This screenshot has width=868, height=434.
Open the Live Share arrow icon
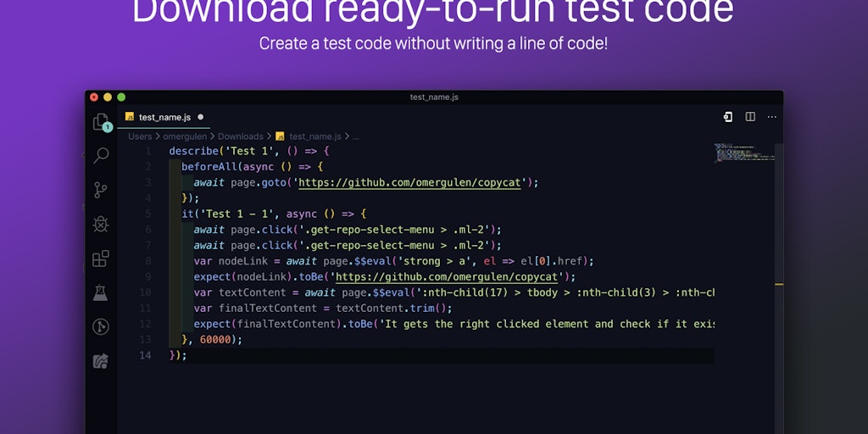click(x=100, y=361)
